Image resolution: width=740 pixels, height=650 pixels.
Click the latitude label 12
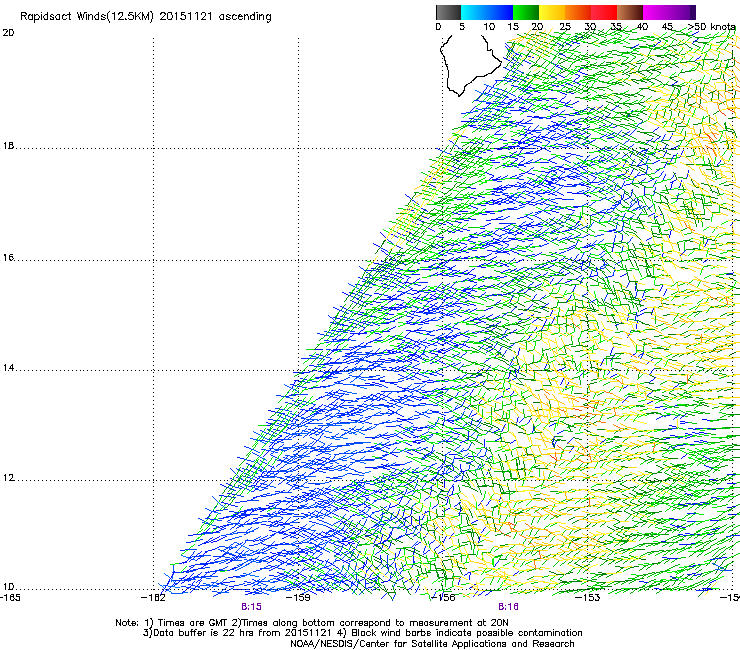click(8, 478)
